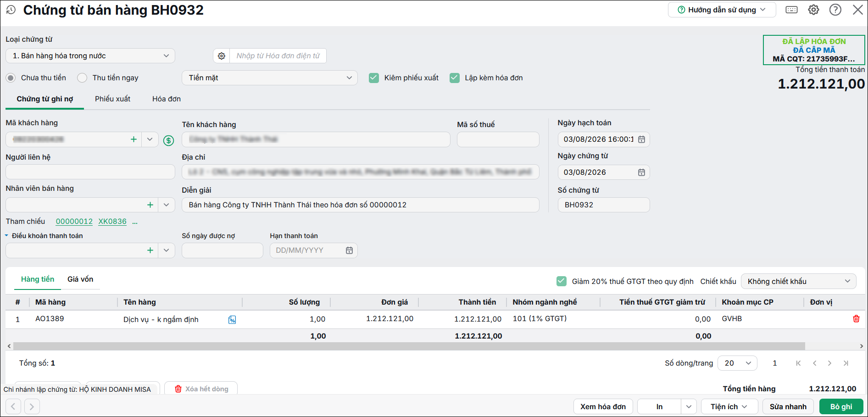This screenshot has width=868, height=417.
Task: Open the e-invoice import settings gear
Action: (222, 56)
